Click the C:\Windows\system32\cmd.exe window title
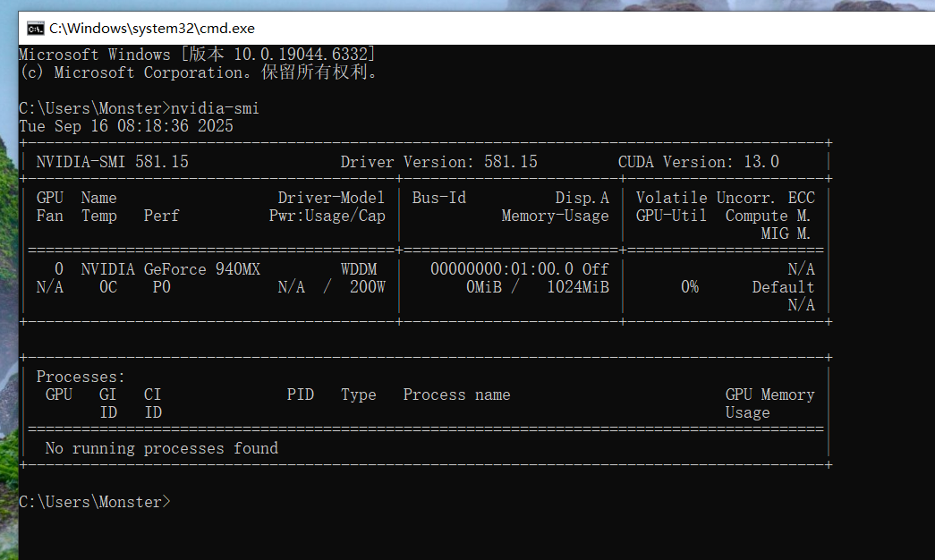Image resolution: width=935 pixels, height=560 pixels. [x=152, y=28]
